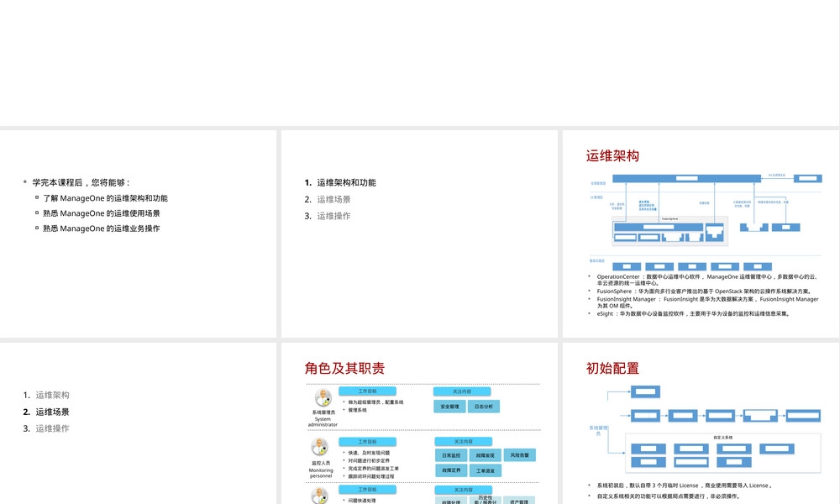Click the 工单派发 box

pyautogui.click(x=485, y=470)
